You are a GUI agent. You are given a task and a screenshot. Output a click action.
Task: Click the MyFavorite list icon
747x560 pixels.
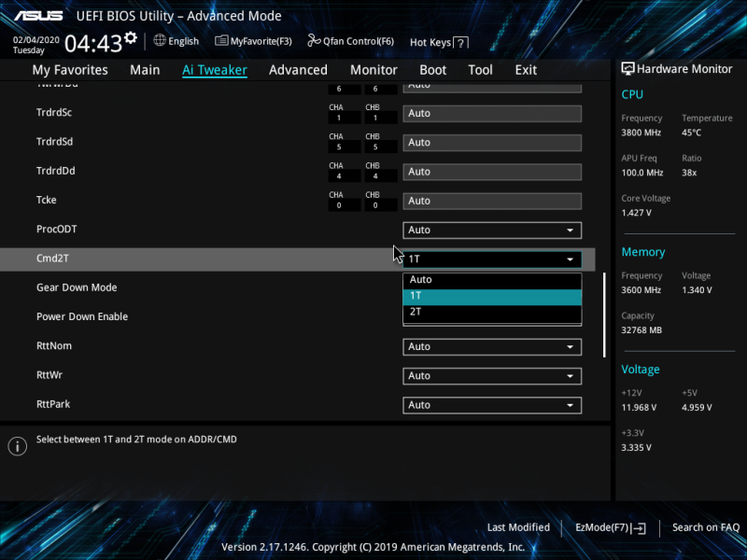click(221, 41)
